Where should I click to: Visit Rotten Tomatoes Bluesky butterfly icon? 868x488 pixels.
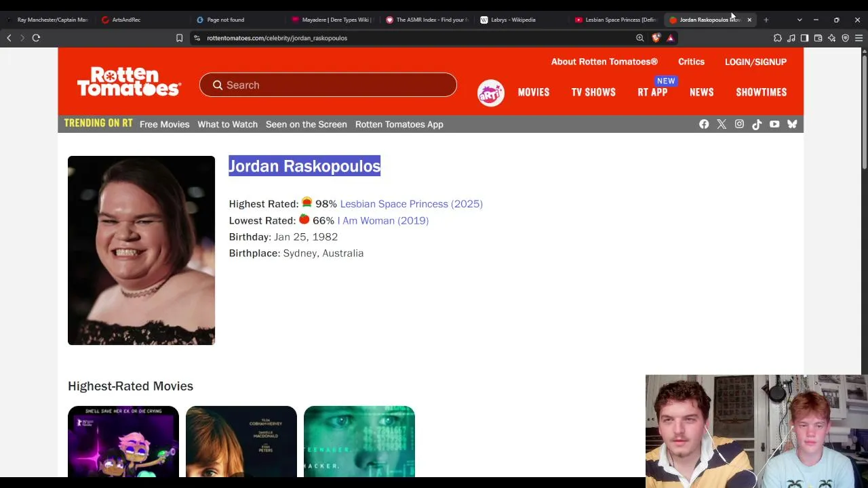tap(792, 124)
